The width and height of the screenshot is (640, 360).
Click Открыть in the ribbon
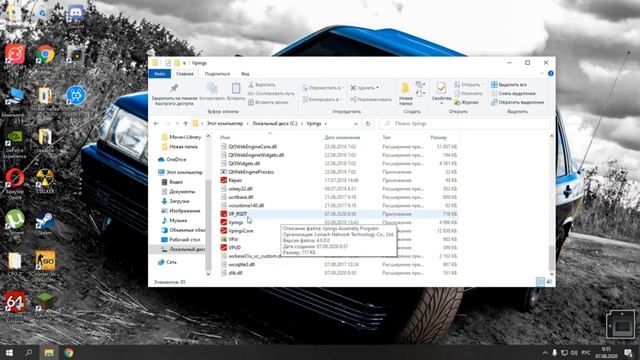(468, 85)
